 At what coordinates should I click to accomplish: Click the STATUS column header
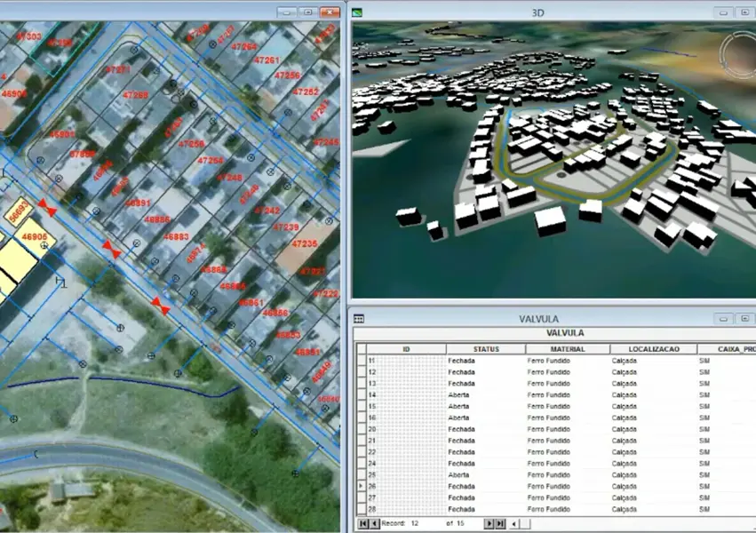click(486, 349)
